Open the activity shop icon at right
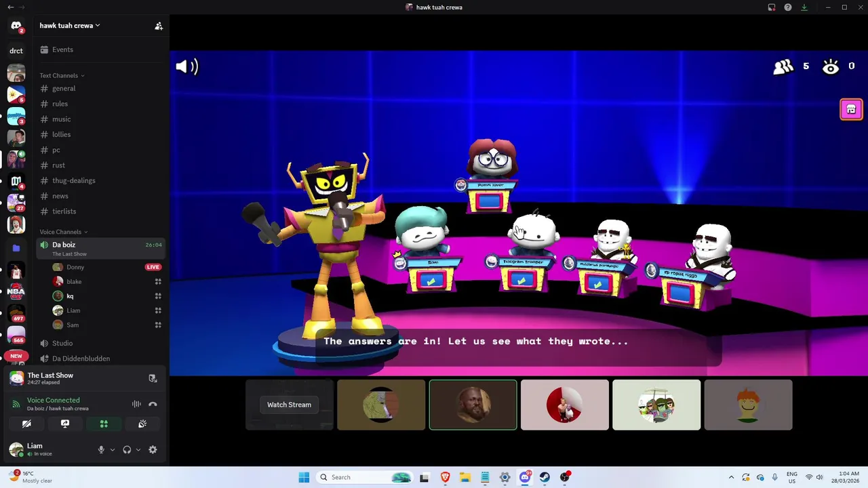Viewport: 868px width, 488px height. pyautogui.click(x=851, y=109)
